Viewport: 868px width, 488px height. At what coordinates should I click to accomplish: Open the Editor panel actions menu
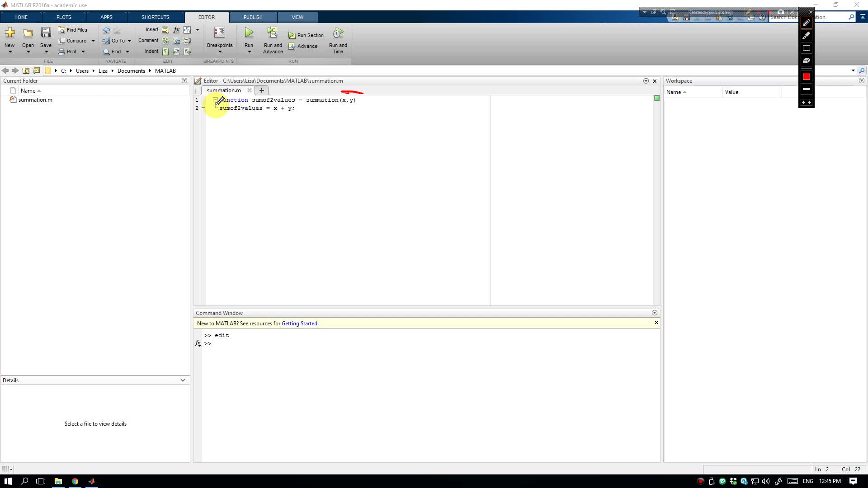[x=646, y=81]
